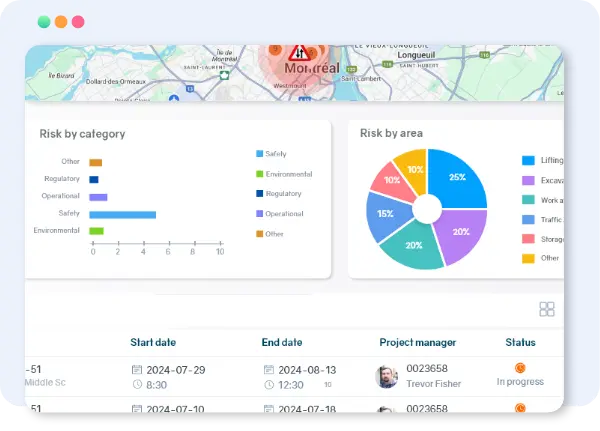Click the calendar icon beside start date 2024-07-29
Viewport: 600px width, 431px height.
click(137, 370)
